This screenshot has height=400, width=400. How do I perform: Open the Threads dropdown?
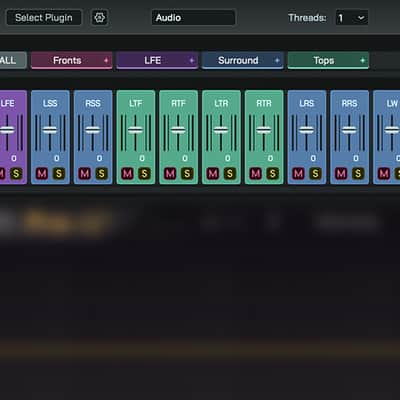(x=352, y=18)
